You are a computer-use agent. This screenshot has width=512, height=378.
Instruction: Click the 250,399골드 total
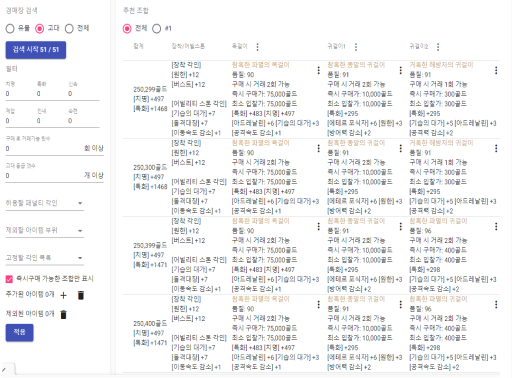point(150,245)
